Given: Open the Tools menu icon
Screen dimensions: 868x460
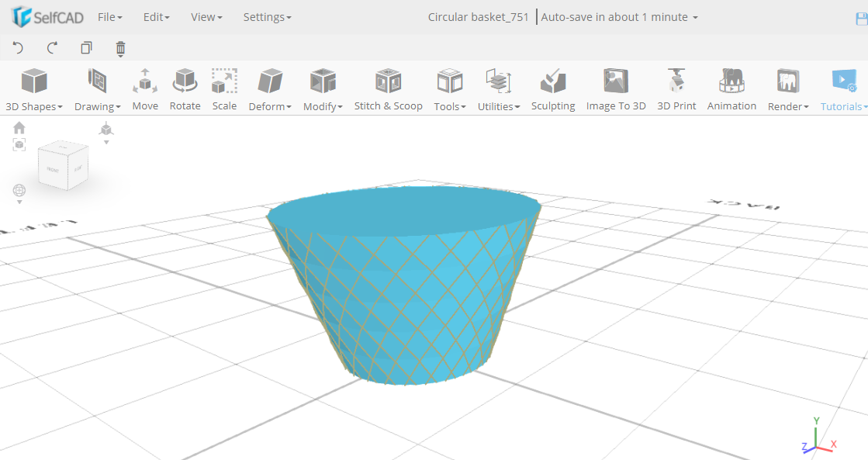Looking at the screenshot, I should 449,81.
